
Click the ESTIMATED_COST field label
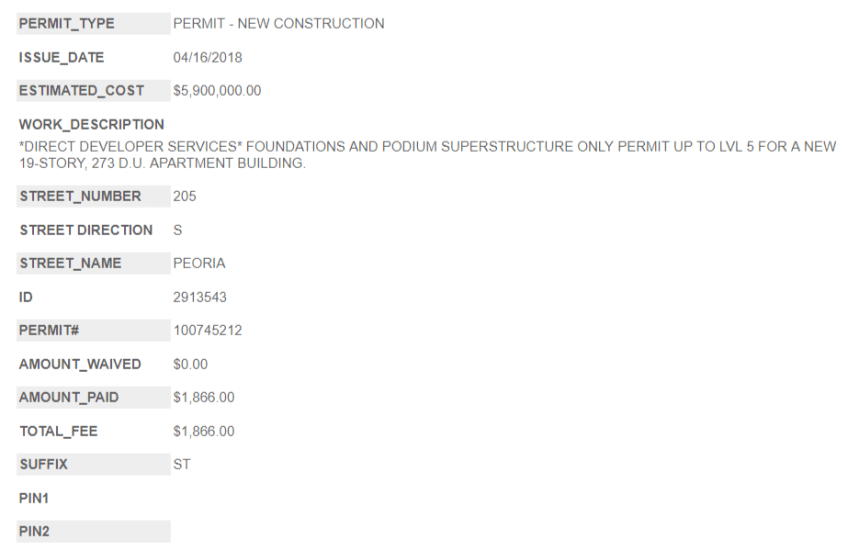(81, 91)
